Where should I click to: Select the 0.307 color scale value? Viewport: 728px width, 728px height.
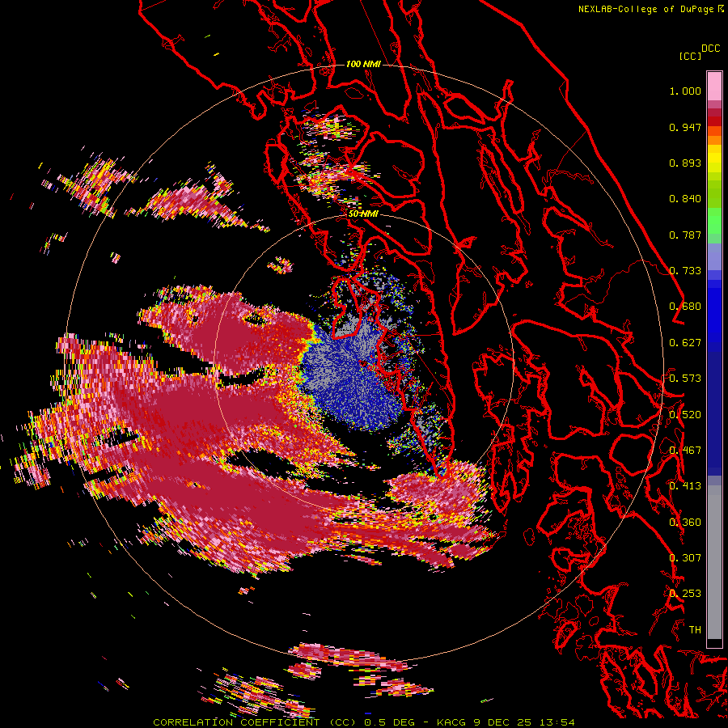[x=685, y=557]
